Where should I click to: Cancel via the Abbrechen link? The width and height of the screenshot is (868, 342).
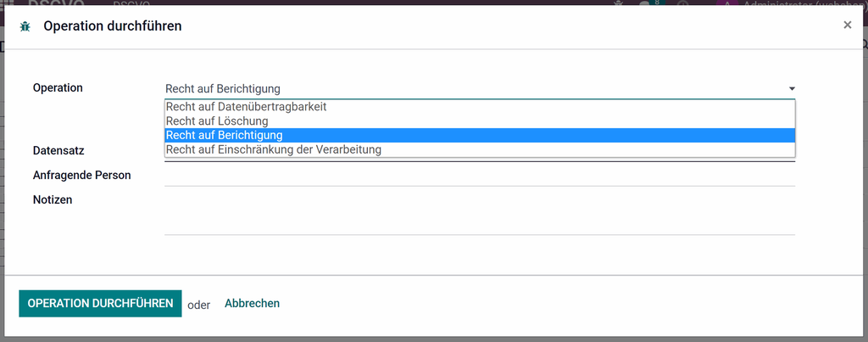point(252,303)
